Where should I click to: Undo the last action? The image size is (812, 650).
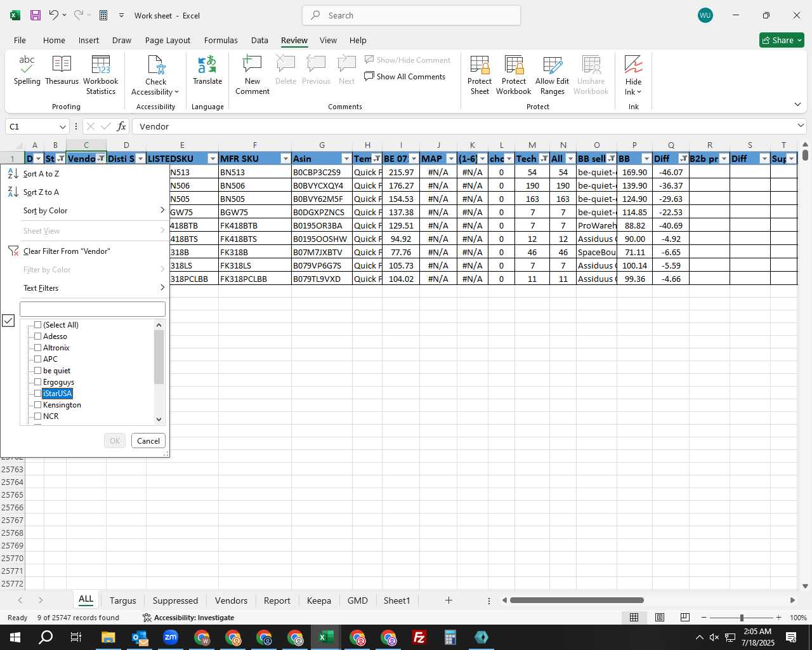tap(54, 15)
